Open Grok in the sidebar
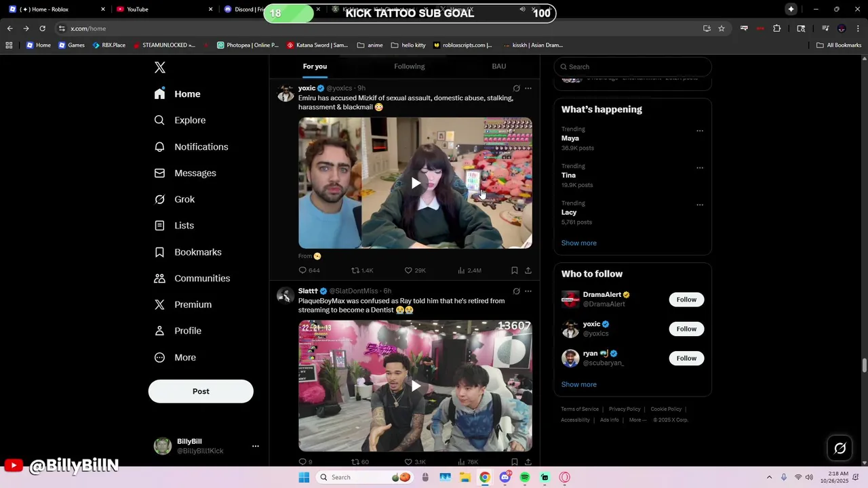 pos(174,199)
